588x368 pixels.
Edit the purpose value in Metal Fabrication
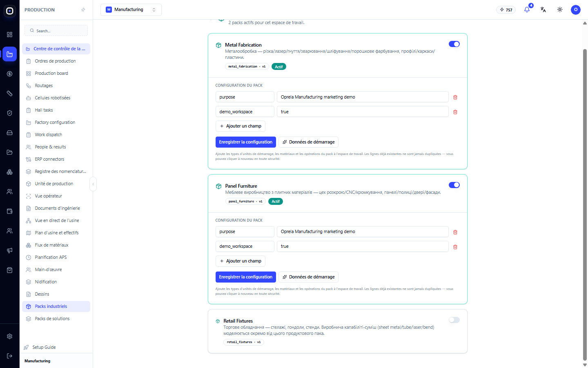(363, 97)
